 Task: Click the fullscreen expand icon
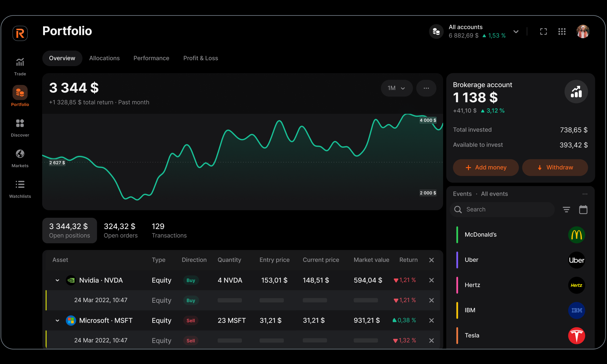tap(543, 32)
